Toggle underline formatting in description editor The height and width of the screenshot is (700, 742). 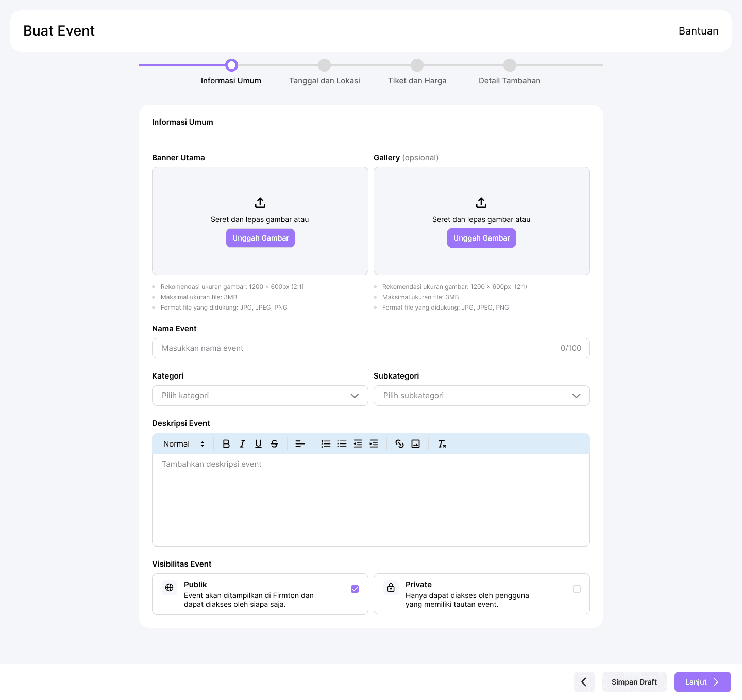[x=258, y=444]
